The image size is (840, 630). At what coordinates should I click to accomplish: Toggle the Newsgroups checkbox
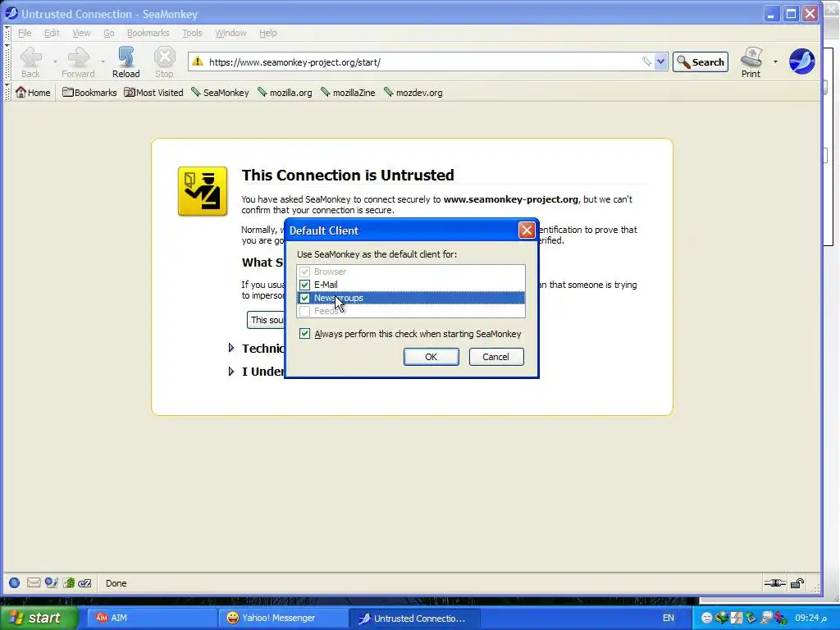coord(305,298)
